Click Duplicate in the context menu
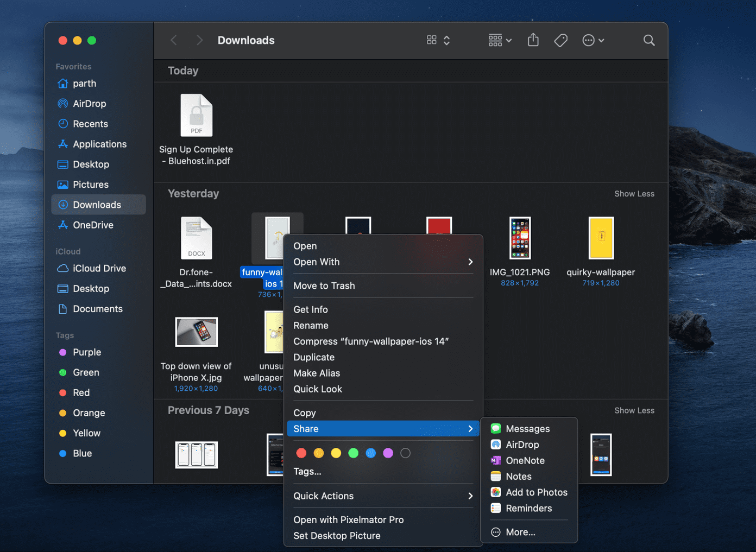The width and height of the screenshot is (756, 552). [x=383, y=357]
